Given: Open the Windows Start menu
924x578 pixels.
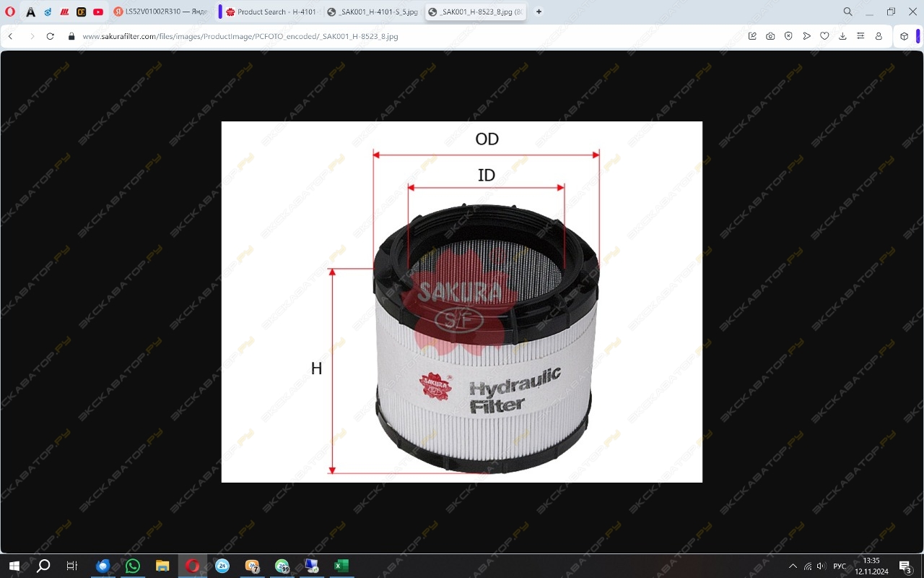Looking at the screenshot, I should click(x=14, y=566).
